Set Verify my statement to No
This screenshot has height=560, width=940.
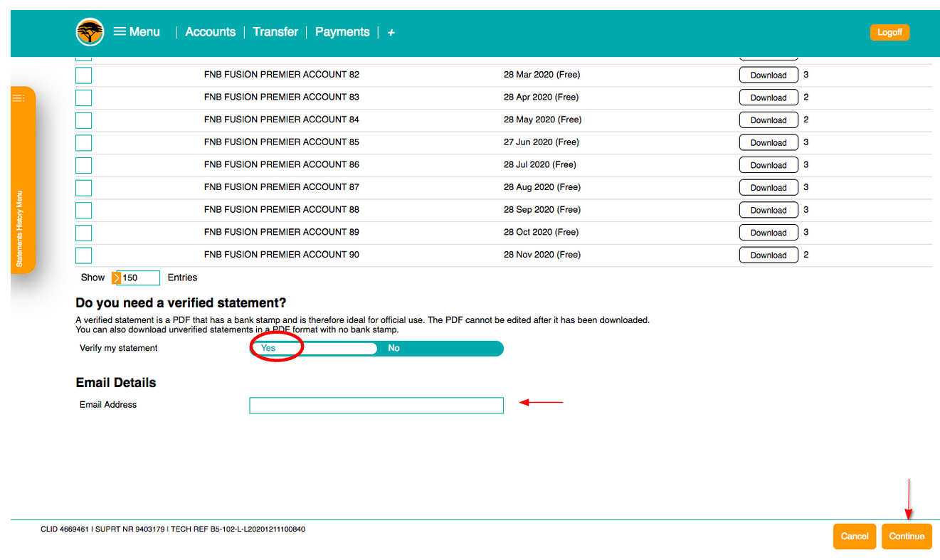tap(394, 348)
